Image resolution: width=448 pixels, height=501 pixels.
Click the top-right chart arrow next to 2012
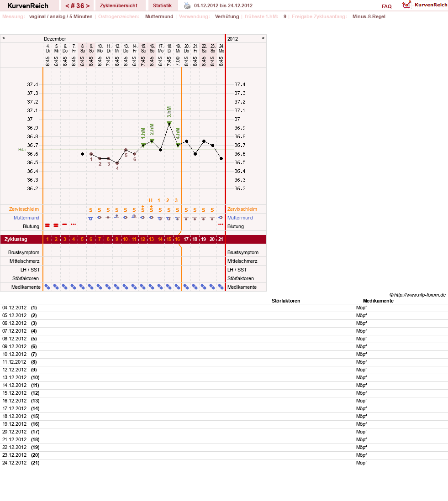263,38
